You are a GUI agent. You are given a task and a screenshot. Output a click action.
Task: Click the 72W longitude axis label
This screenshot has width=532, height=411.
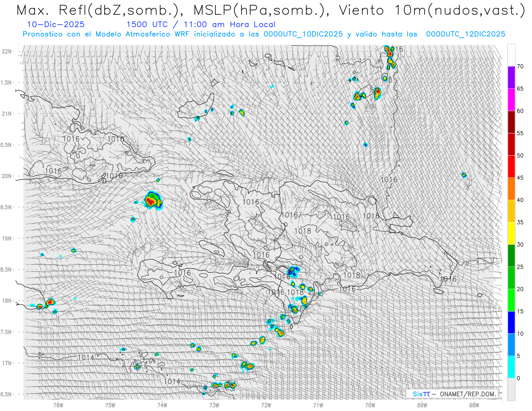pyautogui.click(x=266, y=405)
